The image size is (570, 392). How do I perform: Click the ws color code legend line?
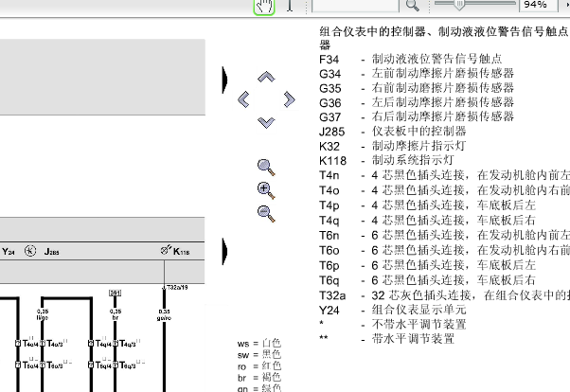point(259,344)
